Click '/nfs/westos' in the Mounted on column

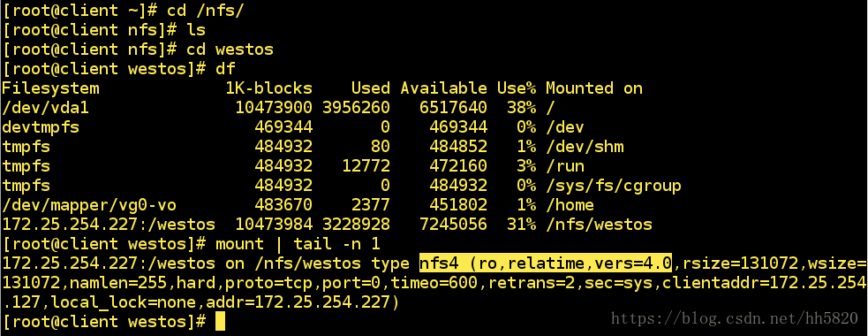click(599, 225)
